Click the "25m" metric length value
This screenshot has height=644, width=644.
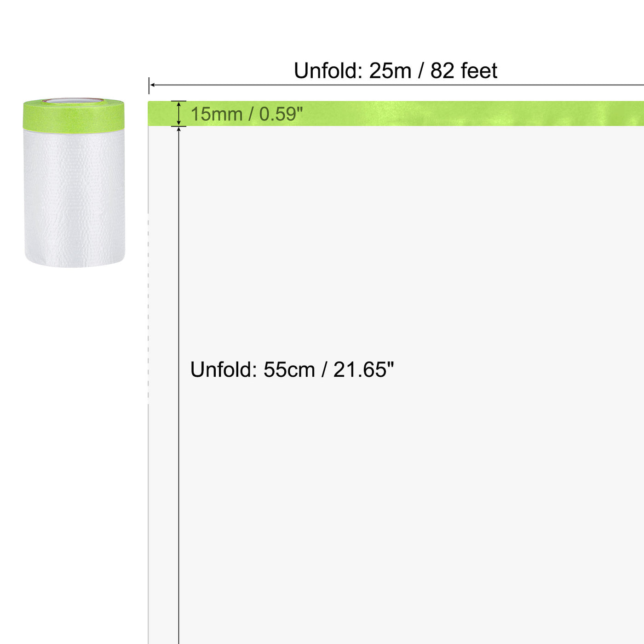pos(390,71)
